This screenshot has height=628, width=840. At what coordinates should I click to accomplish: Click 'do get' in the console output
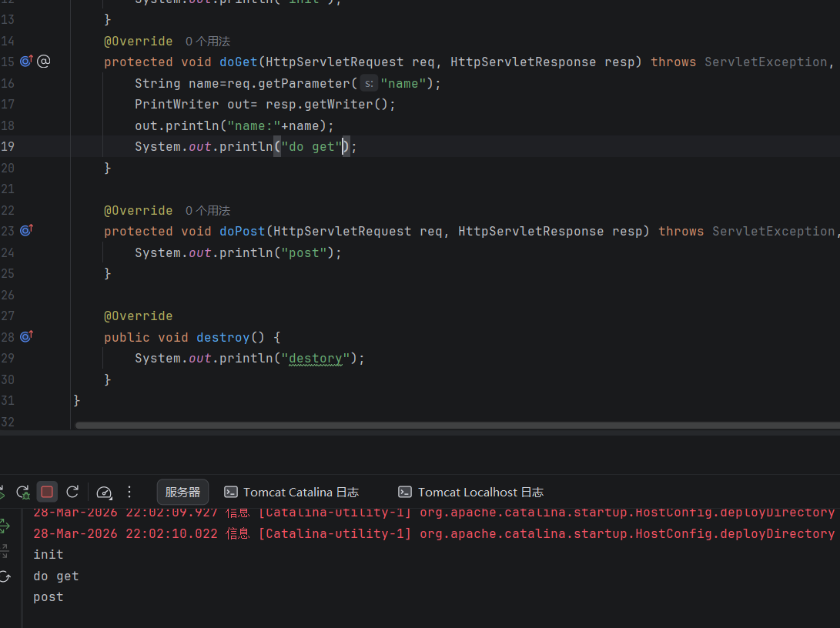[56, 576]
